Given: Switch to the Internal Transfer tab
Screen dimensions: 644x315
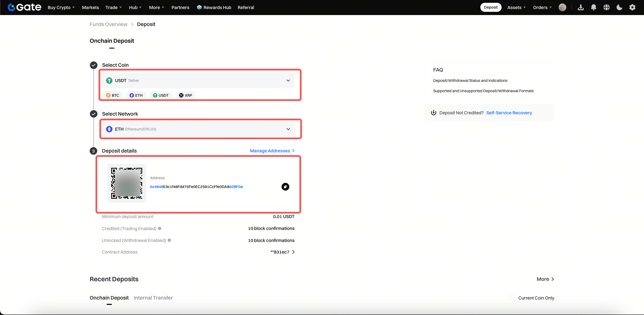Looking at the screenshot, I should [x=153, y=298].
